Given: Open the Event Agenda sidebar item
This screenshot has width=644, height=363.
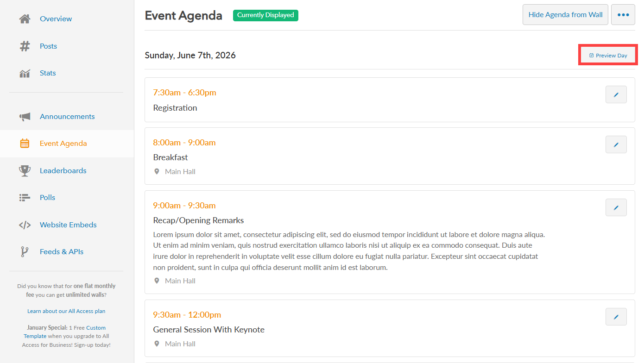Looking at the screenshot, I should [x=63, y=144].
